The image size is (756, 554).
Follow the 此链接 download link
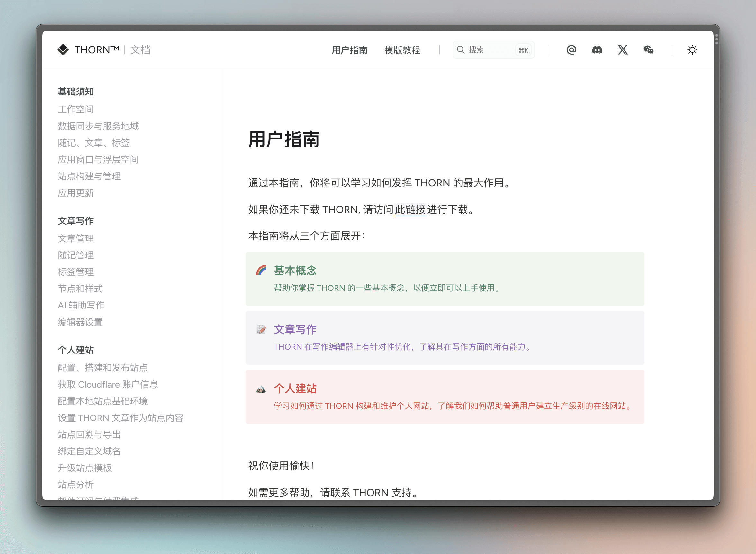(x=410, y=210)
